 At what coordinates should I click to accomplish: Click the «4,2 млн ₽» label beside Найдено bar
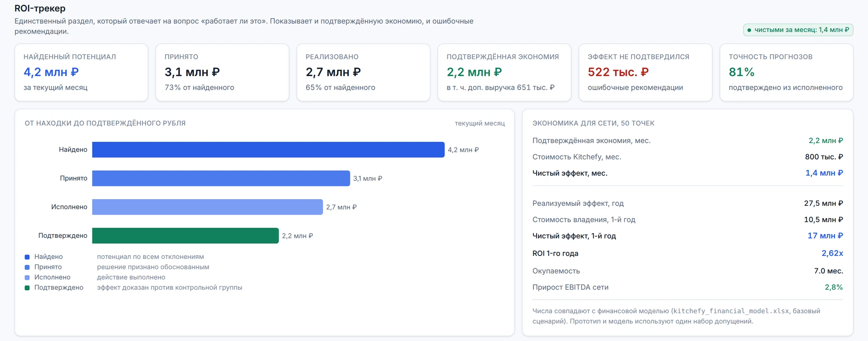(463, 150)
